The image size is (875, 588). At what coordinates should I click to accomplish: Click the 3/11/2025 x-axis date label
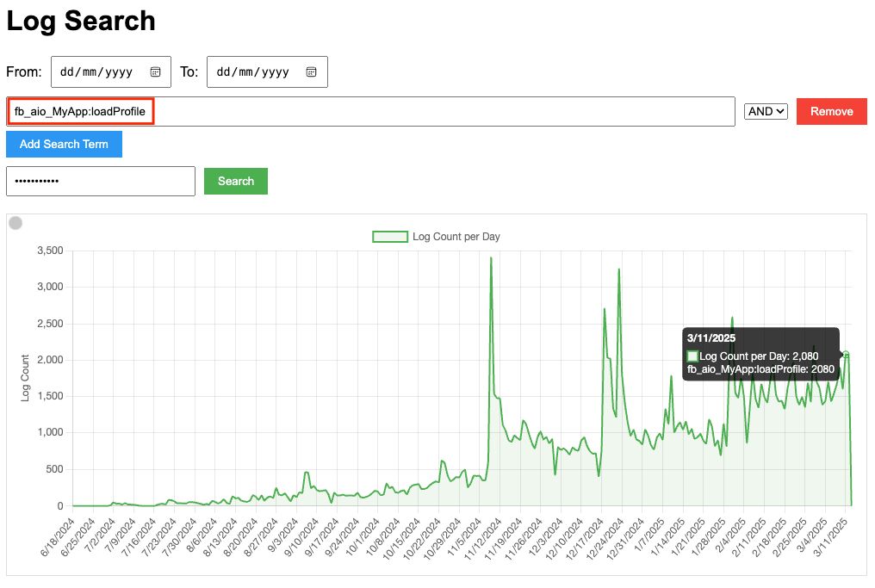tap(830, 536)
